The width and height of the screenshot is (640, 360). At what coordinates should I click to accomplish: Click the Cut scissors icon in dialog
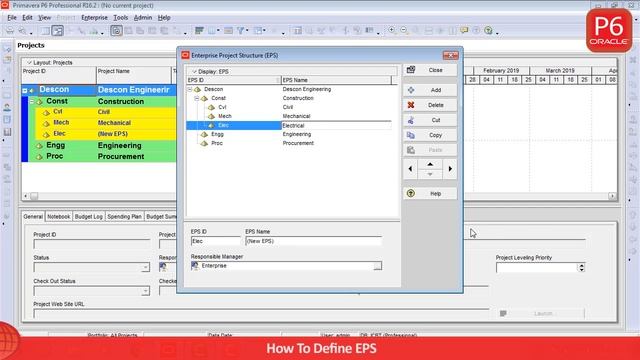[x=411, y=120]
